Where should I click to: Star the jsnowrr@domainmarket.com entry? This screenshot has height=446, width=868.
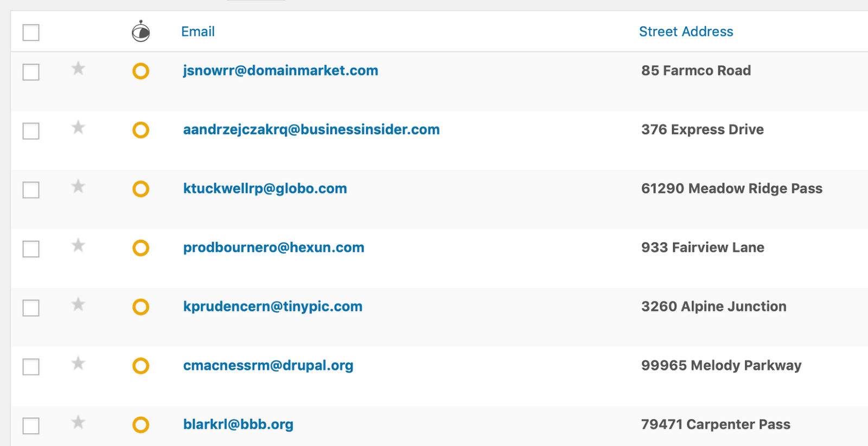pyautogui.click(x=78, y=69)
